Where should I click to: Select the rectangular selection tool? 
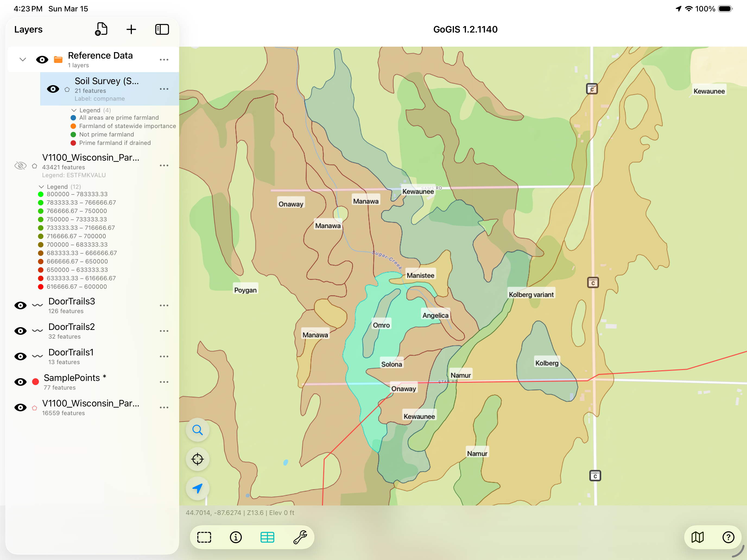tap(204, 537)
